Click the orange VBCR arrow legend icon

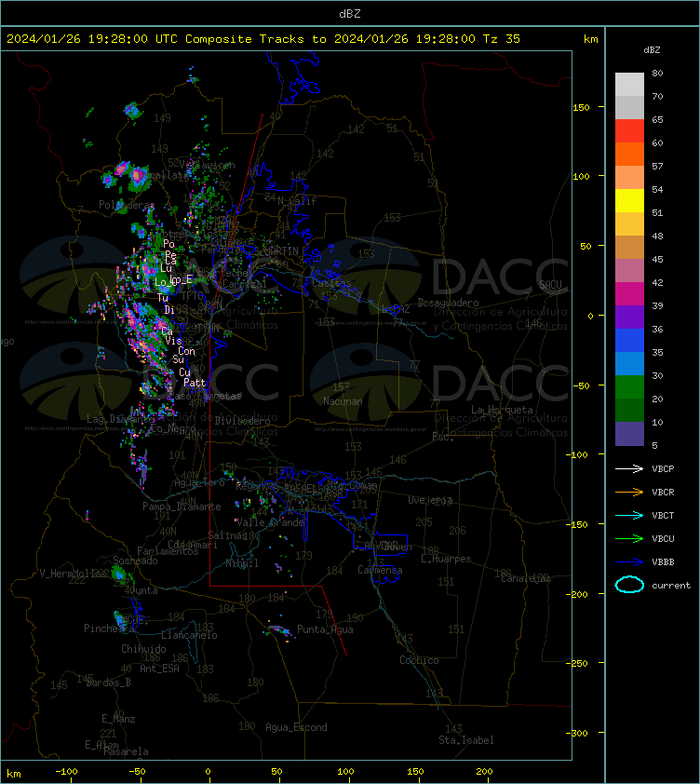629,492
